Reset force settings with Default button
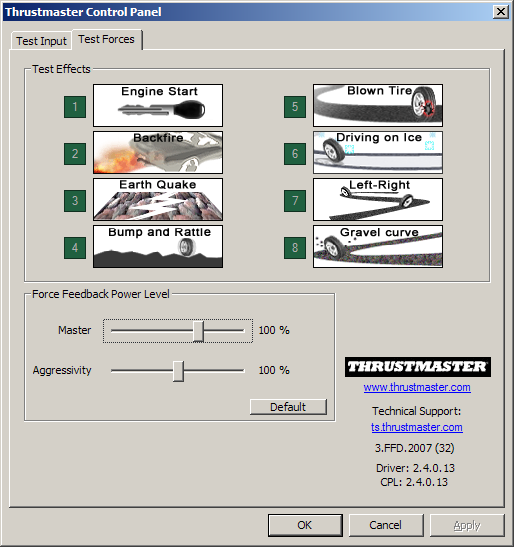 [288, 407]
